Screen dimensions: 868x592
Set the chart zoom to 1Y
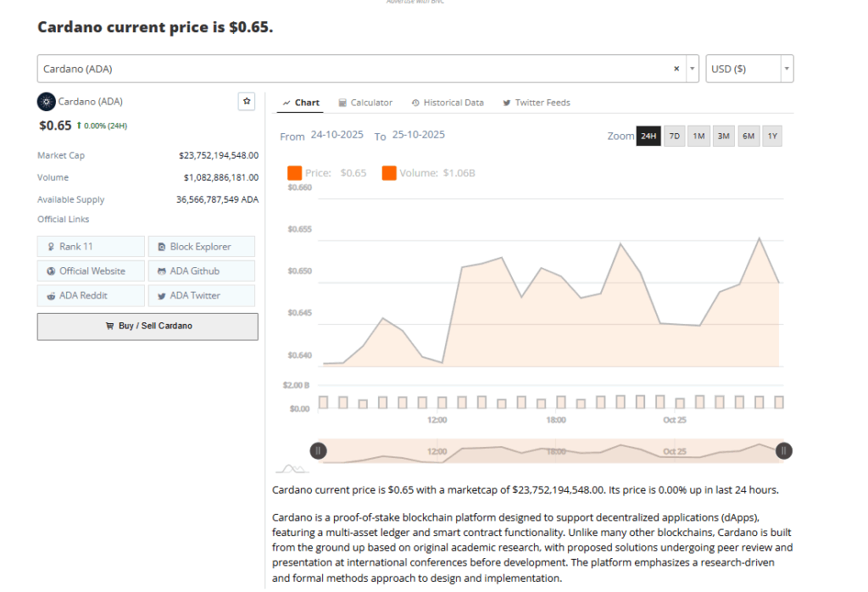(x=772, y=137)
